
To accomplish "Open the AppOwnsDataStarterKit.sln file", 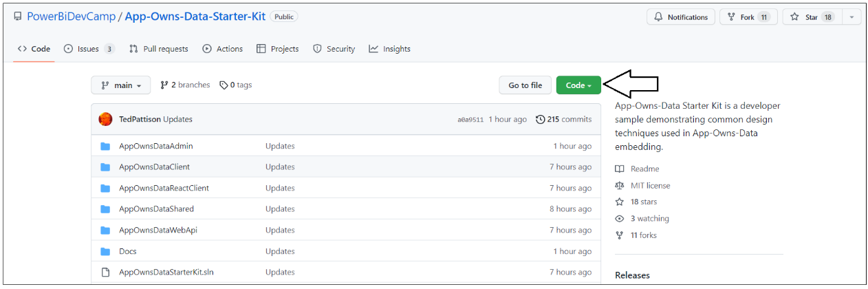I will coord(166,272).
